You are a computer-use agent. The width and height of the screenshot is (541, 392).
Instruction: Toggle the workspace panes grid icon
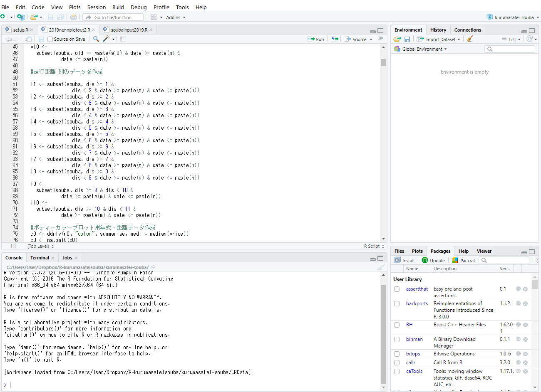tap(154, 17)
